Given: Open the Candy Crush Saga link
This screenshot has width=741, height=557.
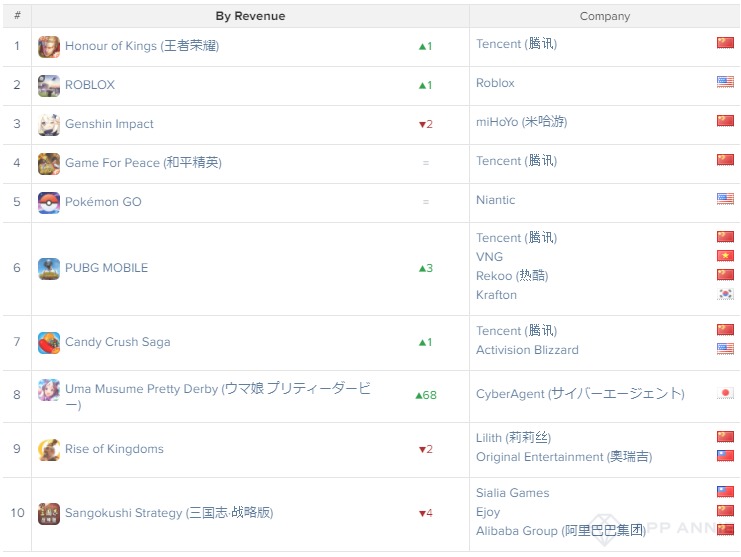Looking at the screenshot, I should [x=118, y=342].
